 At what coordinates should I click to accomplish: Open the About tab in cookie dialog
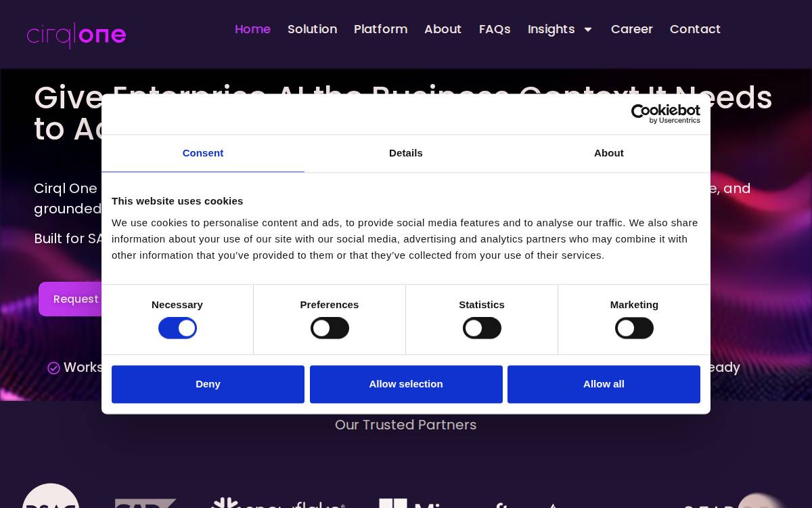coord(609,153)
